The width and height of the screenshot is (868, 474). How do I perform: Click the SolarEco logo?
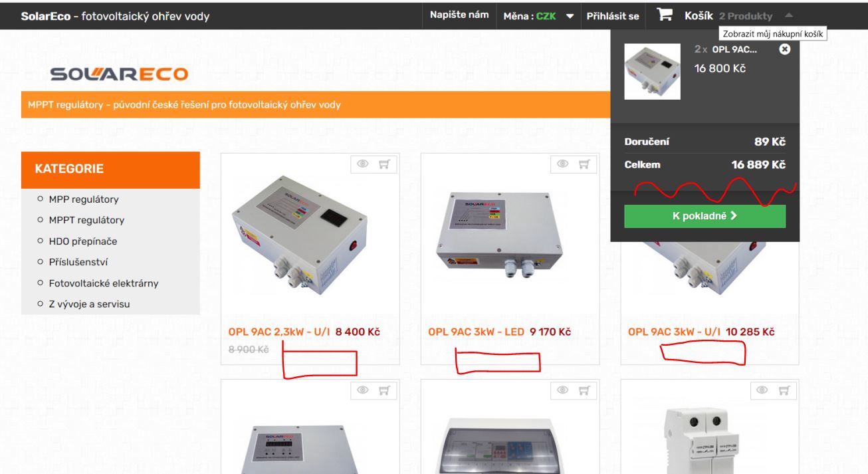[x=119, y=74]
